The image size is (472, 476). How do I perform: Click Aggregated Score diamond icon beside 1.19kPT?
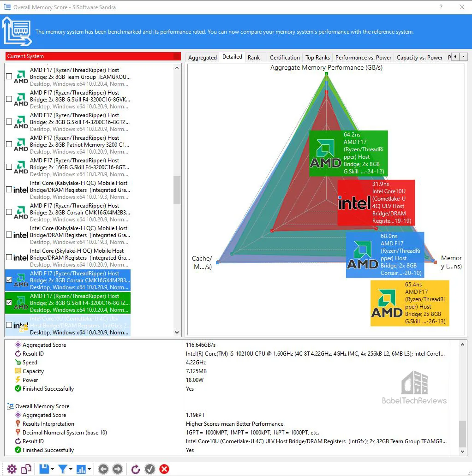pos(18,415)
